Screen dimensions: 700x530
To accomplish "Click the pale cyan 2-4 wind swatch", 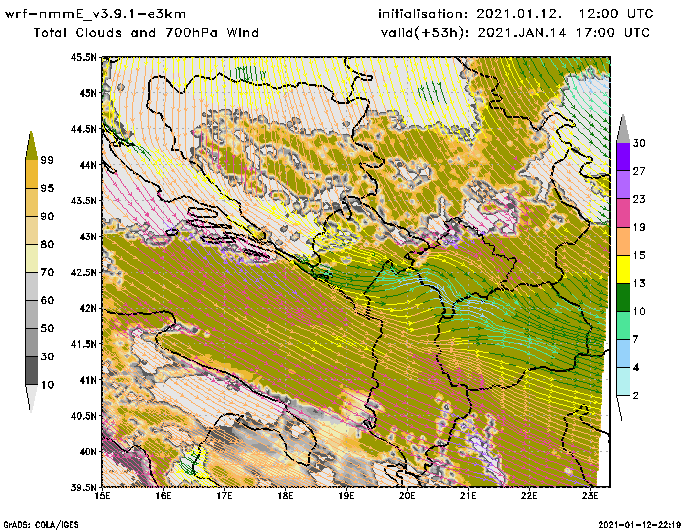I will pos(623,381).
